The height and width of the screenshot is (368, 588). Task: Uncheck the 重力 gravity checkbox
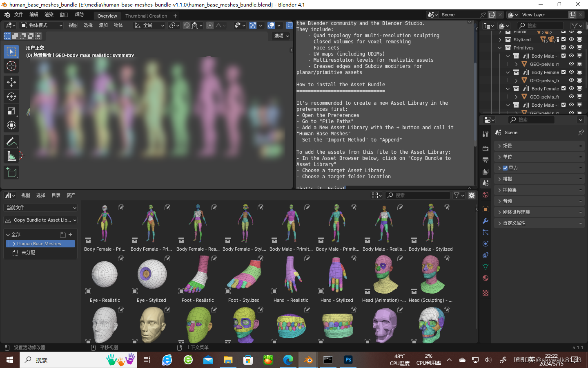[x=505, y=168]
